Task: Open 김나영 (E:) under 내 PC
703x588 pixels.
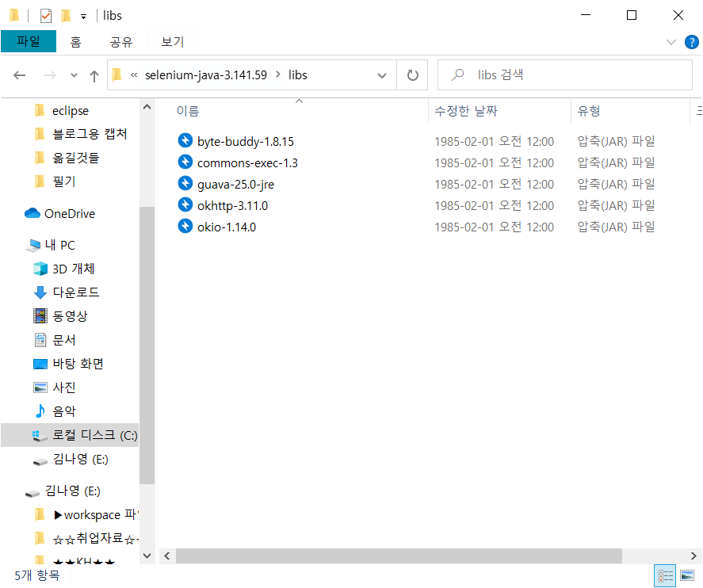Action: tap(71, 460)
